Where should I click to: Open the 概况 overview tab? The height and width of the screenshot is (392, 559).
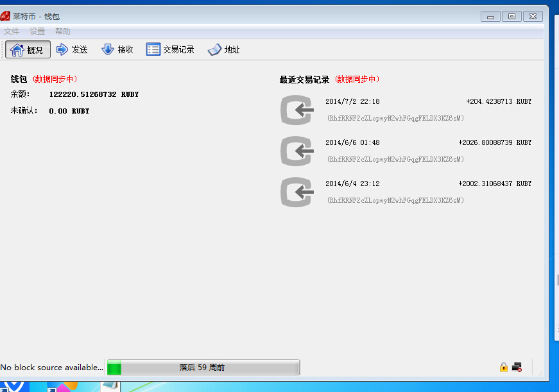click(x=28, y=49)
